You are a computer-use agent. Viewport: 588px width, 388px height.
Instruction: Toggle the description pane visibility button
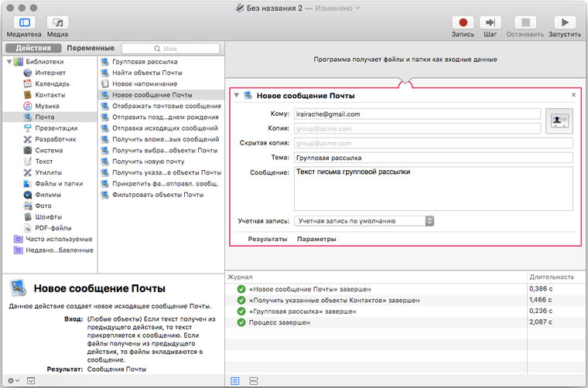(x=31, y=381)
